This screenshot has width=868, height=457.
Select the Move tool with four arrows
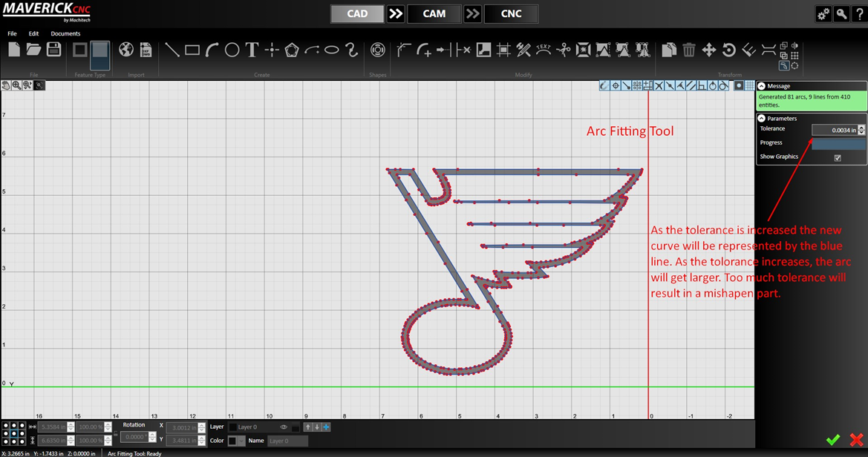coord(708,50)
